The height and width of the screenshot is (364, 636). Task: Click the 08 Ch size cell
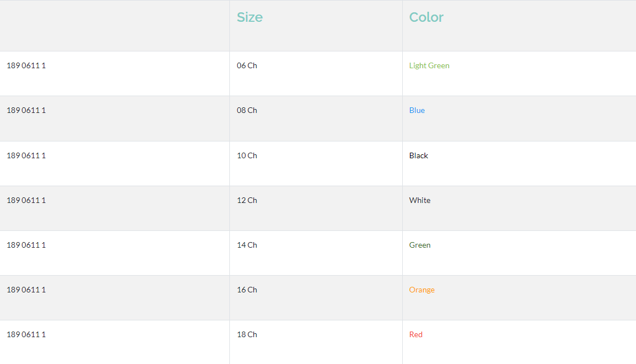tap(316, 119)
